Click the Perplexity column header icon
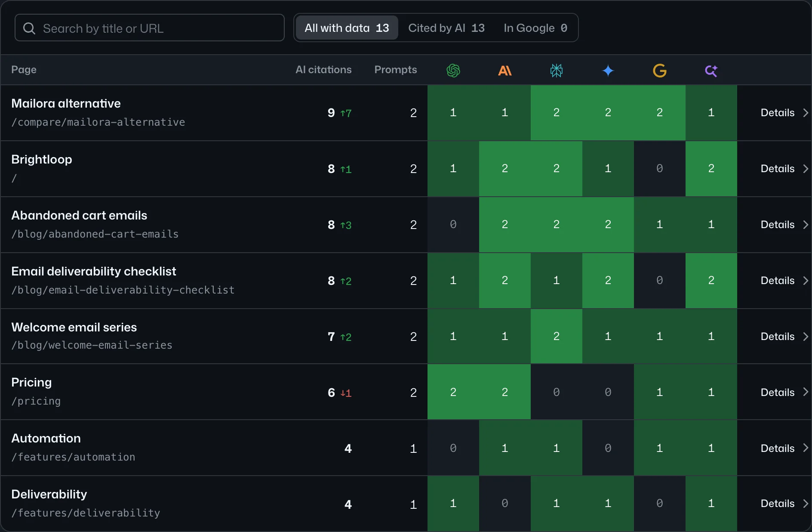 (557, 70)
